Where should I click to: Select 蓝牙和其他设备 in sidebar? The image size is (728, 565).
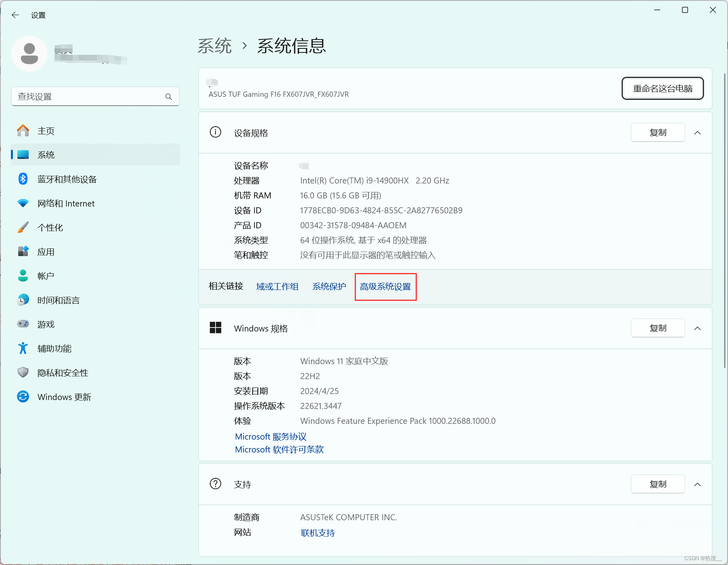(x=96, y=179)
